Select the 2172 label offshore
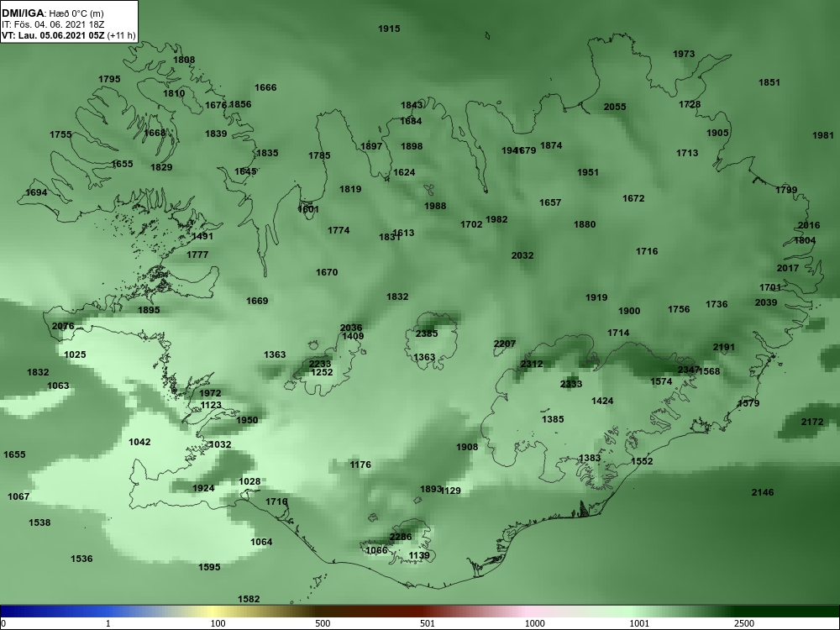Viewport: 840px width, 630px height. 812,423
